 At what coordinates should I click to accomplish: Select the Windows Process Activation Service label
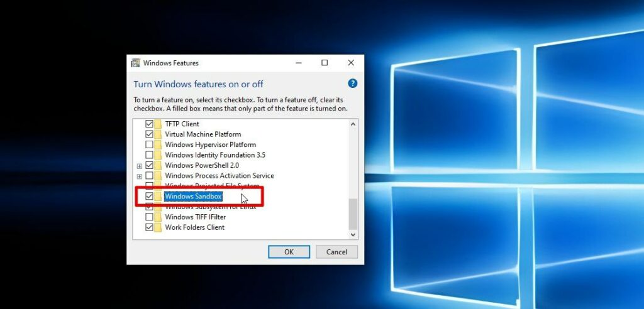pyautogui.click(x=219, y=176)
